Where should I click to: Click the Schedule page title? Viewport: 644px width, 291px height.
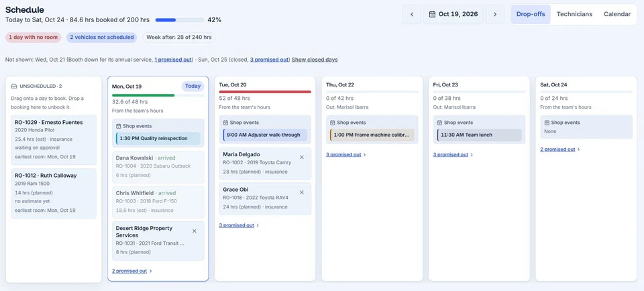tap(25, 10)
